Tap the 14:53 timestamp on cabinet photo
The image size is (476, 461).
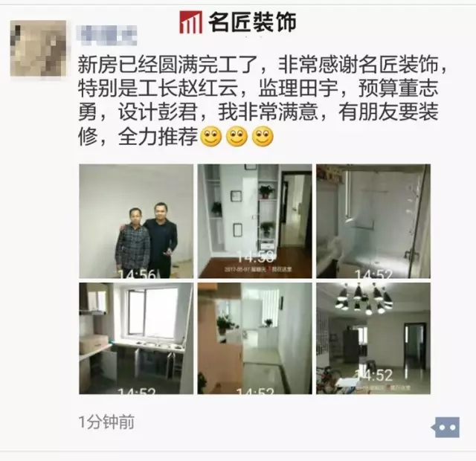tap(255, 257)
